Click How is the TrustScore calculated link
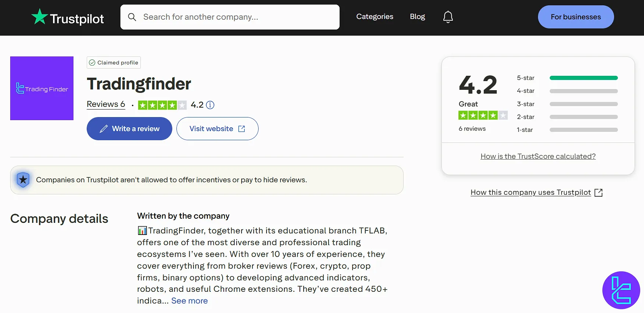 pyautogui.click(x=538, y=156)
